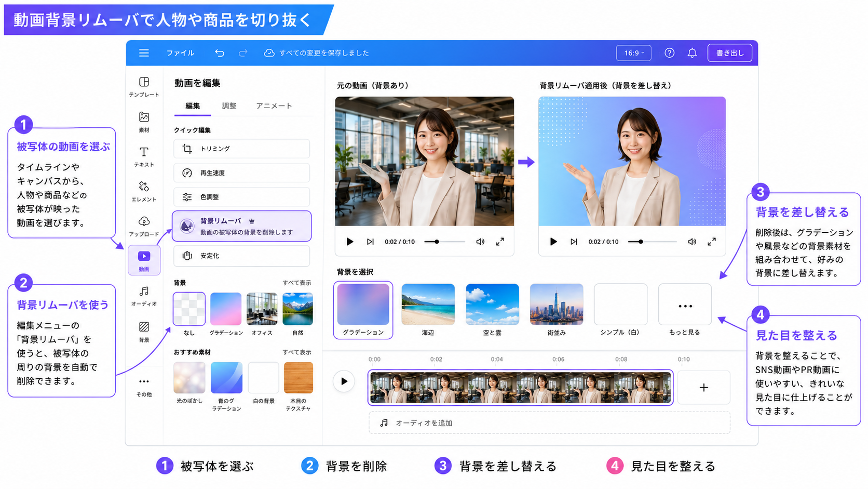This screenshot has width=868, height=489.
Task: Open テンプレート in the sidebar
Action: point(144,87)
